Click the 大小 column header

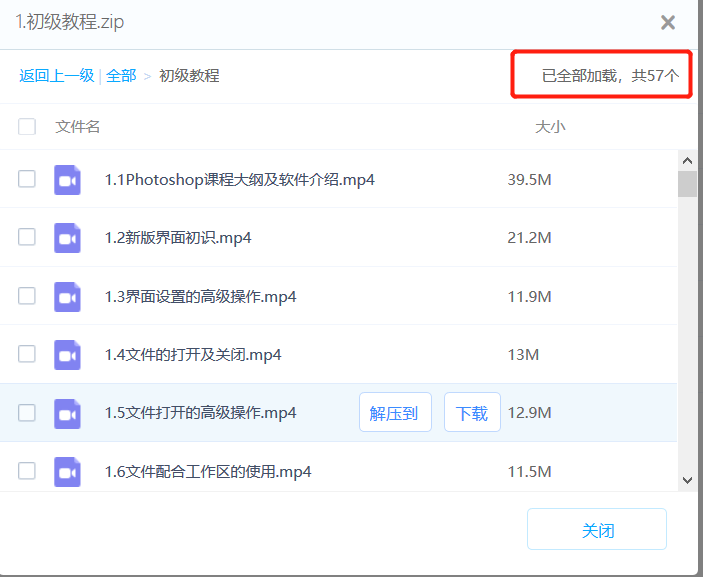pyautogui.click(x=550, y=127)
